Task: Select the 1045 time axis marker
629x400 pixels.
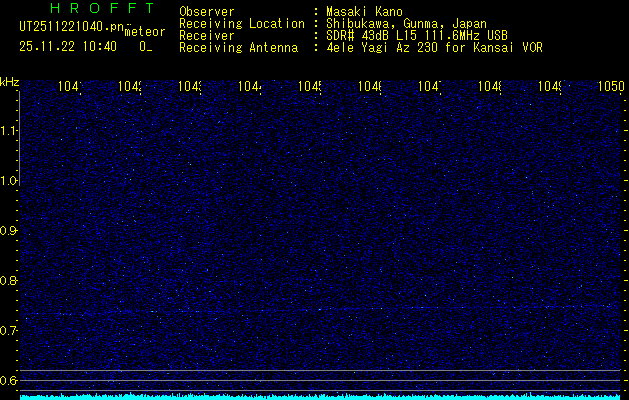Action: [309, 87]
